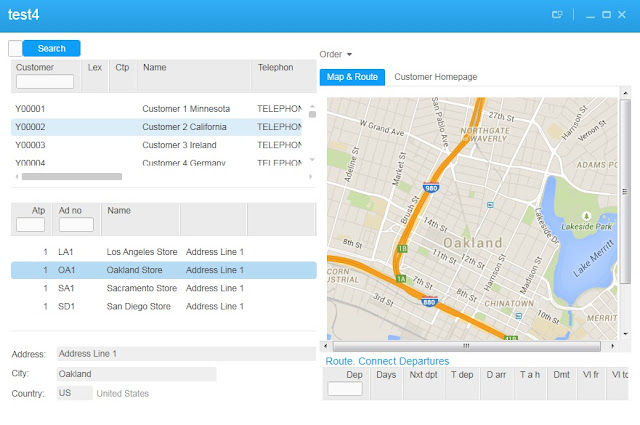Click the window switch icon in title bar
Image resolution: width=640 pixels, height=425 pixels.
click(x=557, y=15)
